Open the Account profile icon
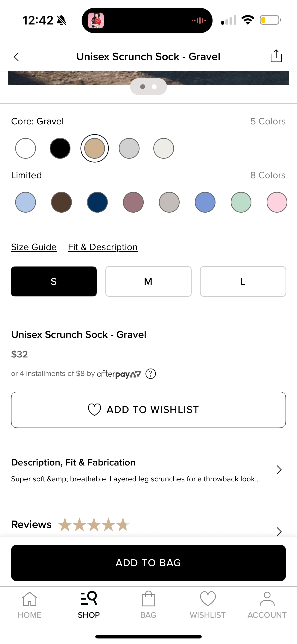Screen dimensions: 297x644 [267, 599]
